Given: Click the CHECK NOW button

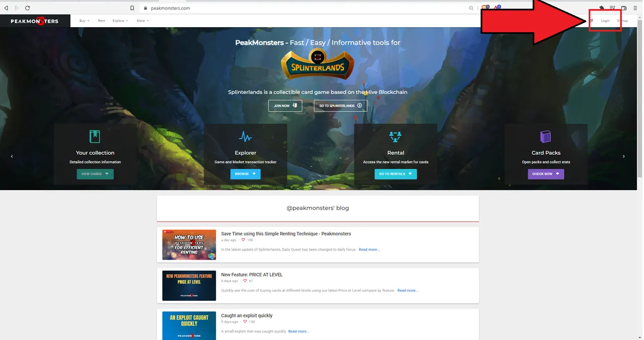Looking at the screenshot, I should [546, 174].
